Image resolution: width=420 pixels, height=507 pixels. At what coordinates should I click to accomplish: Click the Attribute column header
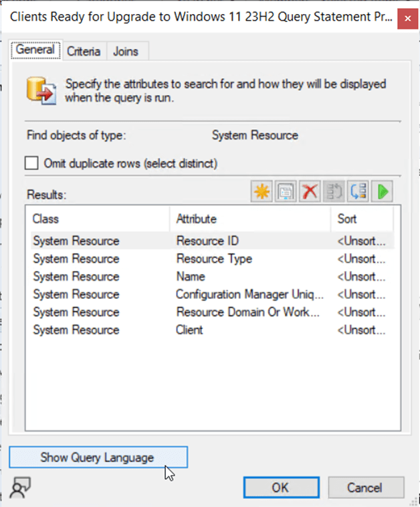point(249,219)
